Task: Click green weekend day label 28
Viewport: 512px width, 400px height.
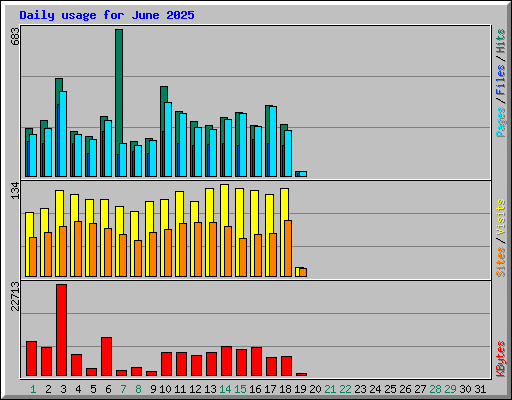Action: (x=435, y=389)
